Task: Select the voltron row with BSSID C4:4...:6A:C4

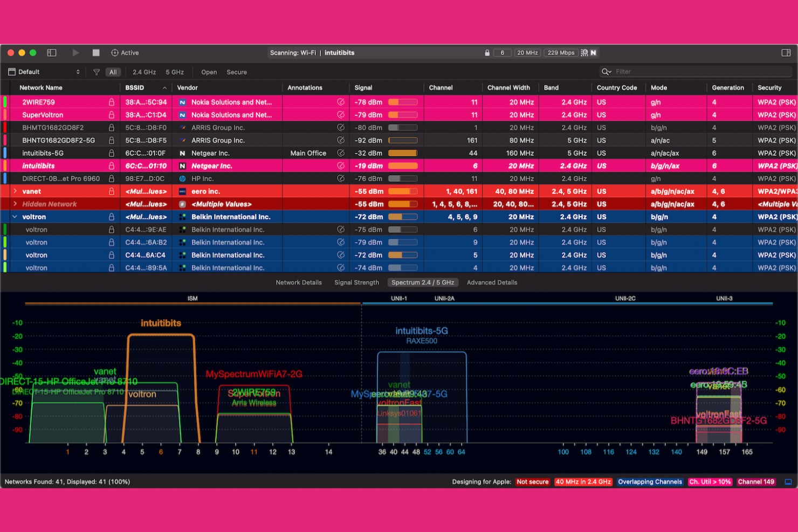Action: tap(399, 255)
